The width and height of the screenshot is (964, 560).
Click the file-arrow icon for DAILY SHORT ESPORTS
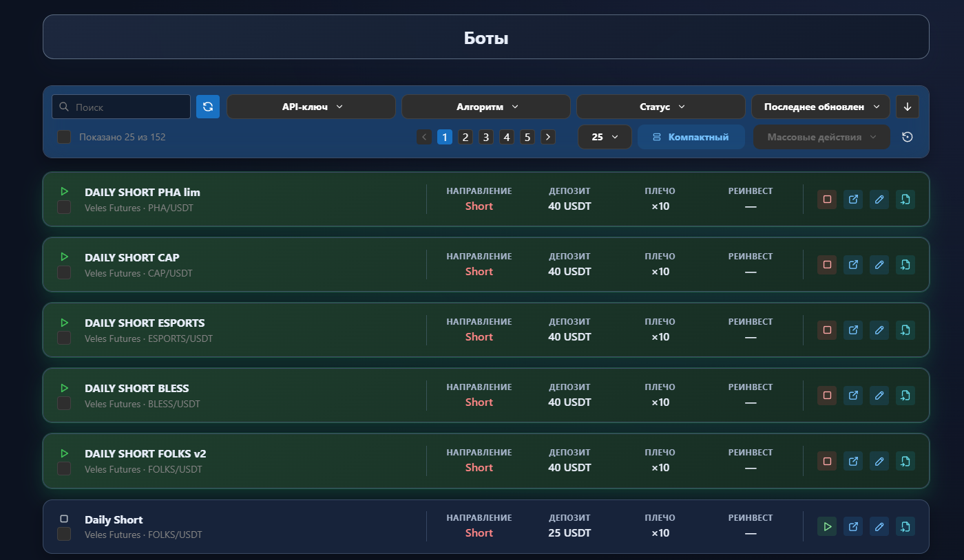[905, 330]
